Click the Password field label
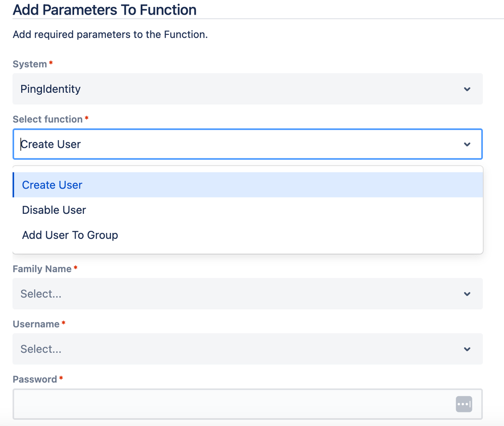Viewport: 504px width, 426px height. point(35,379)
